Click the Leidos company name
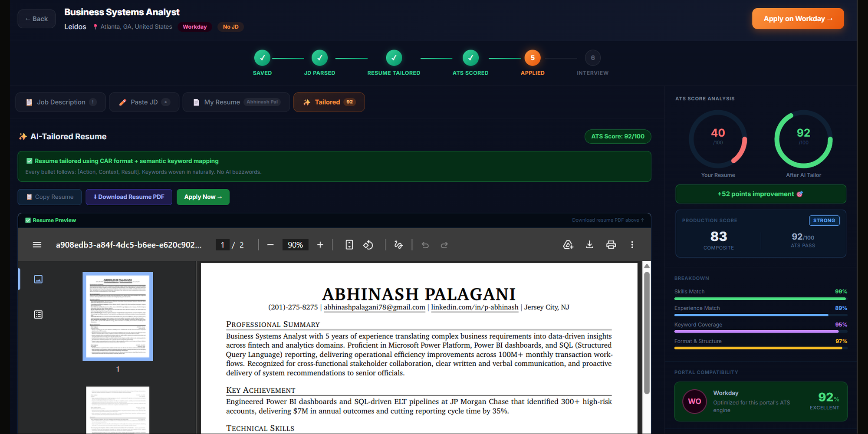 pyautogui.click(x=75, y=27)
